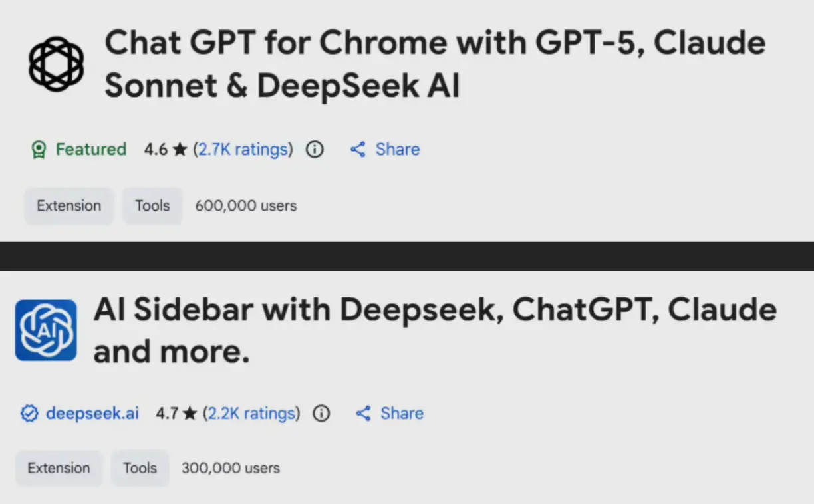Screen dimensions: 814x504
Task: Click the 600,000 users count text
Action: pyautogui.click(x=245, y=206)
